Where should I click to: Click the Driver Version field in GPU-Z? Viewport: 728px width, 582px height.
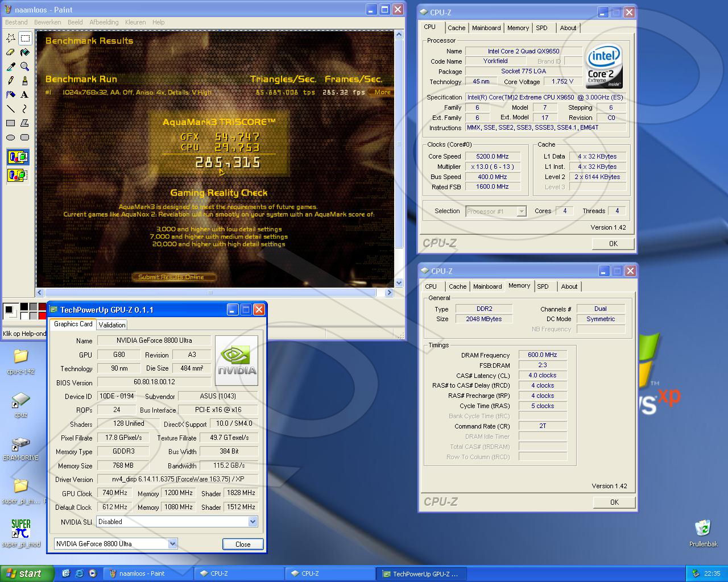pos(177,479)
